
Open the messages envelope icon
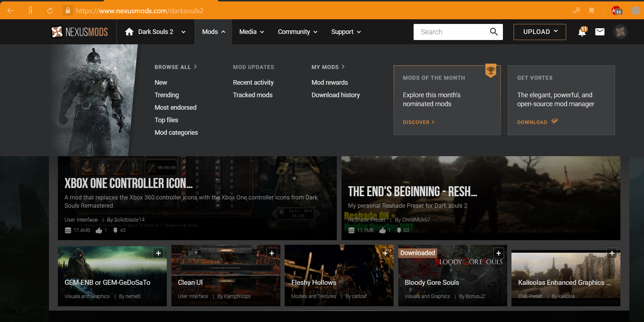tap(600, 32)
